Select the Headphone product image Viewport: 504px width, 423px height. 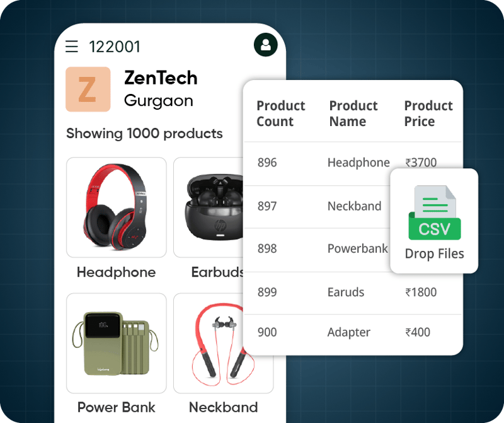click(117, 207)
